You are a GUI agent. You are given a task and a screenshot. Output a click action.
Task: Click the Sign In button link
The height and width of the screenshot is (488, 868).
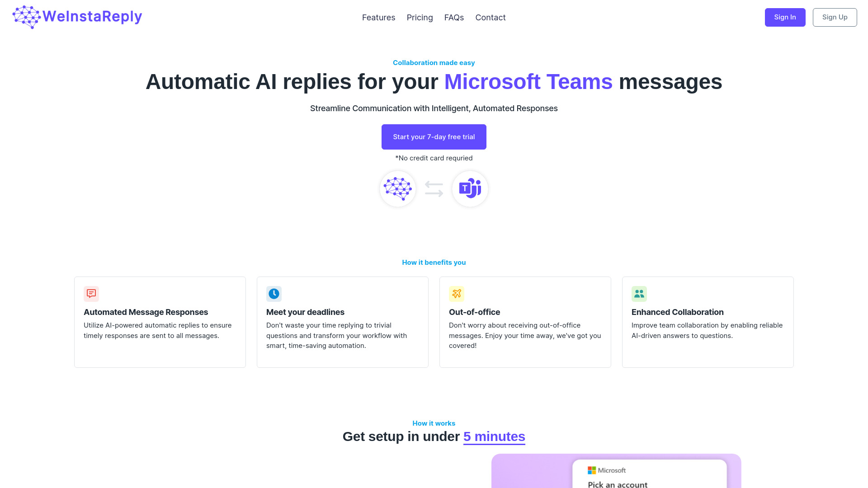coord(785,17)
